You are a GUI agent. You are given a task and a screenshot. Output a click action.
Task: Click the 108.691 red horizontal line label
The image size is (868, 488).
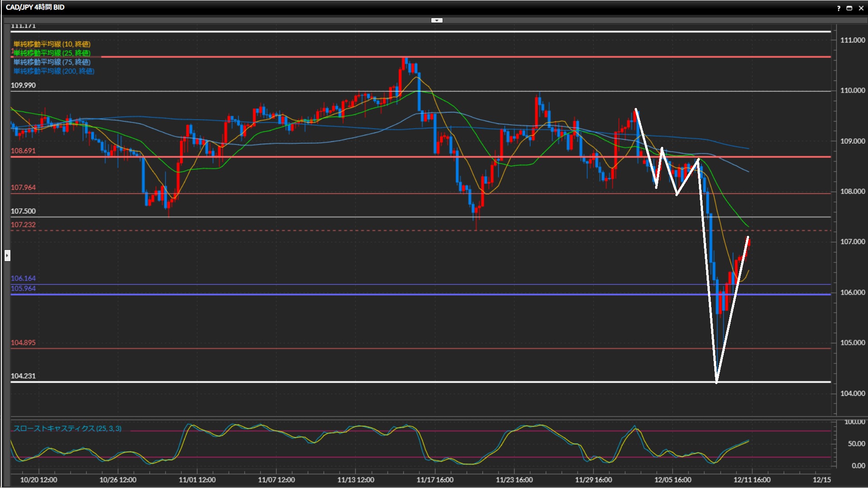(23, 150)
